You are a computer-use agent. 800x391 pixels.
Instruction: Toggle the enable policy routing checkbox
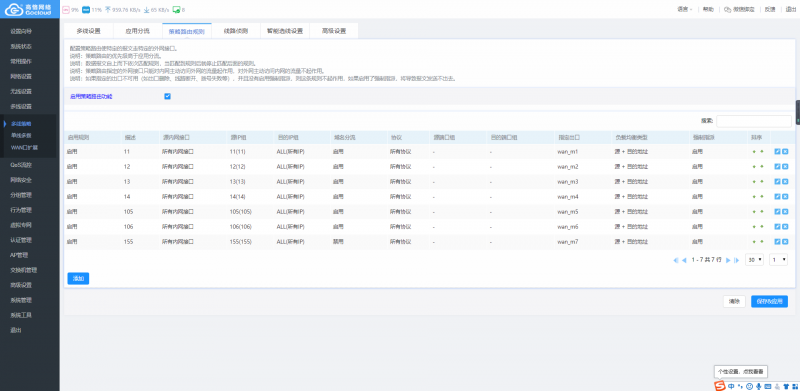pyautogui.click(x=167, y=96)
